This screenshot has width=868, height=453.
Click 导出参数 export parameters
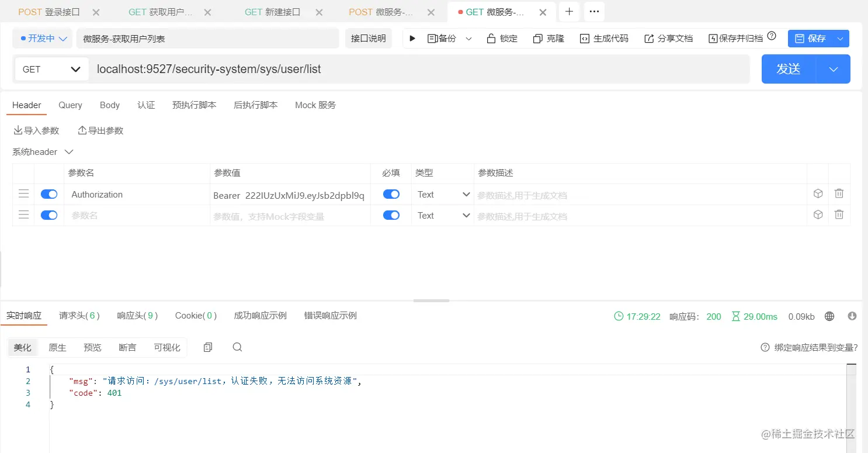tap(100, 130)
